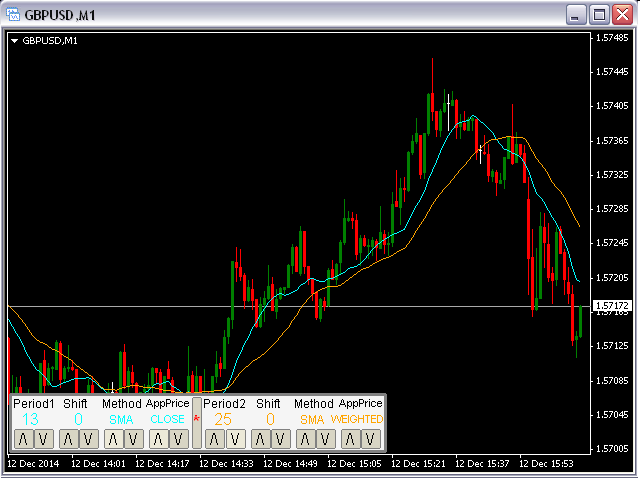Decrease Period1 with its down arrow
This screenshot has height=480, width=640.
pos(42,438)
